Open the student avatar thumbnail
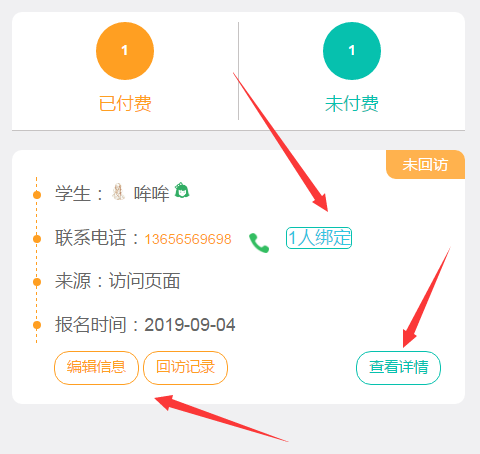 click(118, 192)
